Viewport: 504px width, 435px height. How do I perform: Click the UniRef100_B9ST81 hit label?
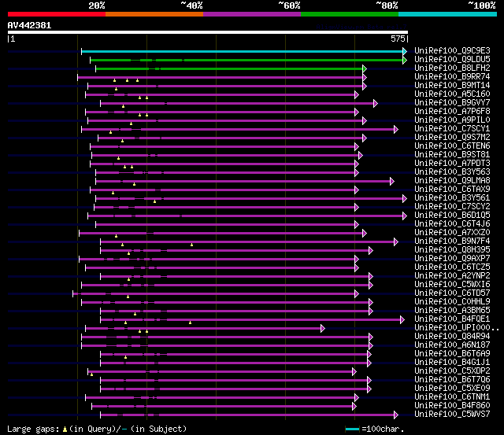pyautogui.click(x=452, y=155)
